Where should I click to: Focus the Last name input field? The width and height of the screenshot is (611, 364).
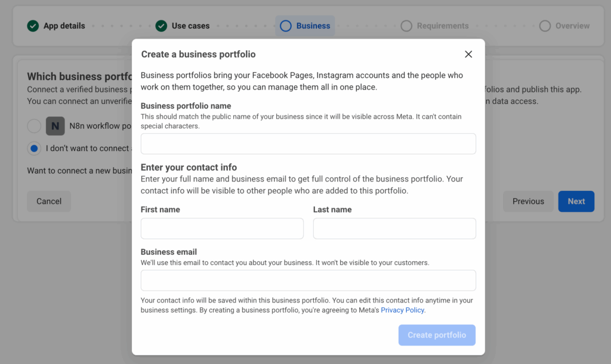[394, 229]
